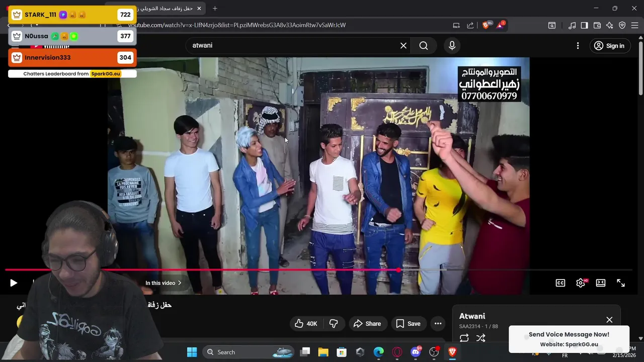Viewport: 644px width, 362px height.
Task: Open the video player settings gear
Action: 581,283
